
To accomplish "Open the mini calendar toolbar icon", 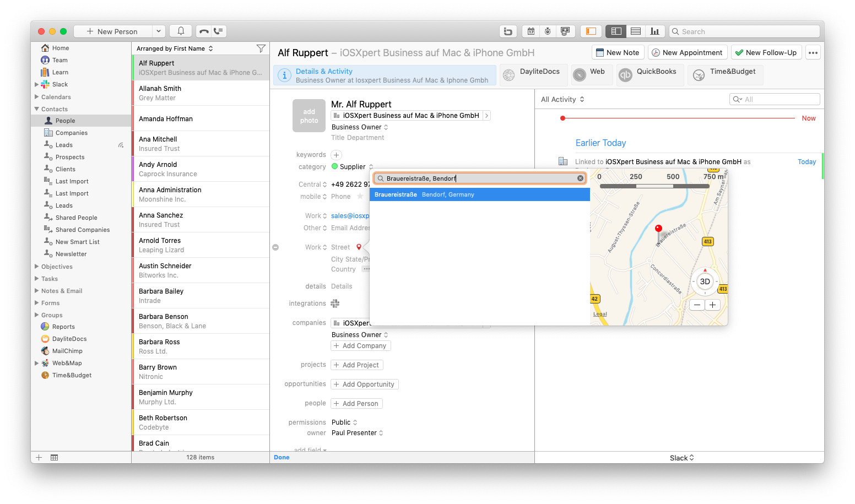I will point(531,31).
